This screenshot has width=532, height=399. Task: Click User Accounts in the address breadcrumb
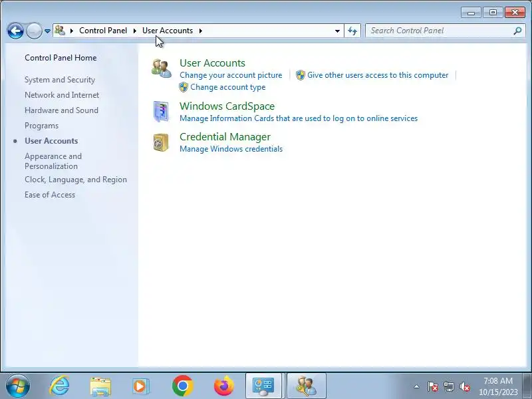168,31
